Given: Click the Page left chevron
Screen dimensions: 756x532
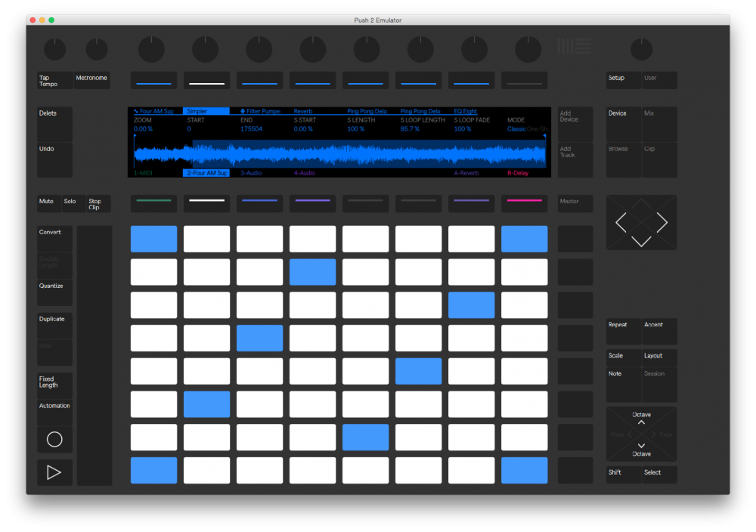Looking at the screenshot, I should click(x=630, y=435).
